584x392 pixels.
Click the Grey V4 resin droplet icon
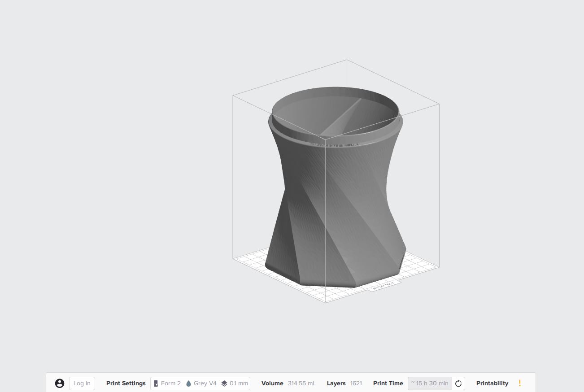tap(189, 383)
